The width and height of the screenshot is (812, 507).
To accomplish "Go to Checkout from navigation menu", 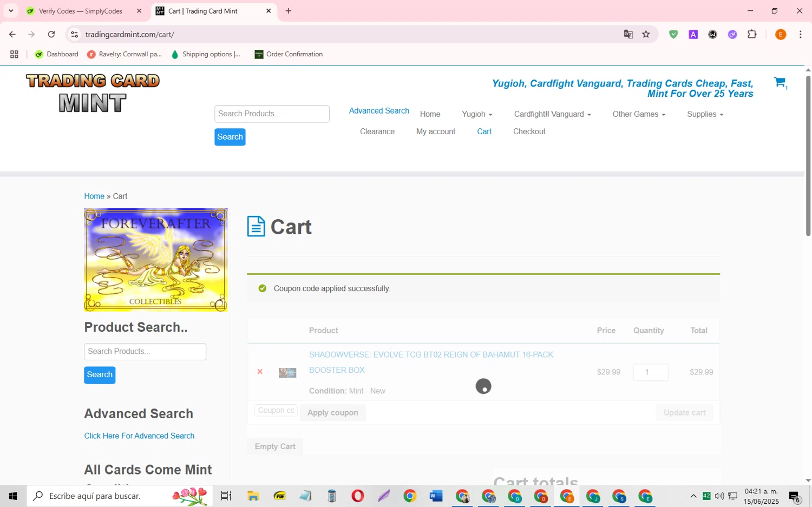I will pyautogui.click(x=529, y=131).
